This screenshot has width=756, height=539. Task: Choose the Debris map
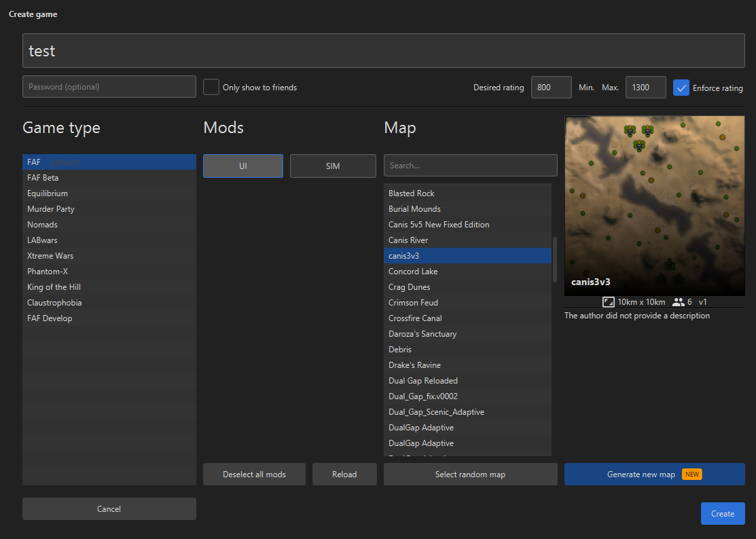[x=468, y=349]
